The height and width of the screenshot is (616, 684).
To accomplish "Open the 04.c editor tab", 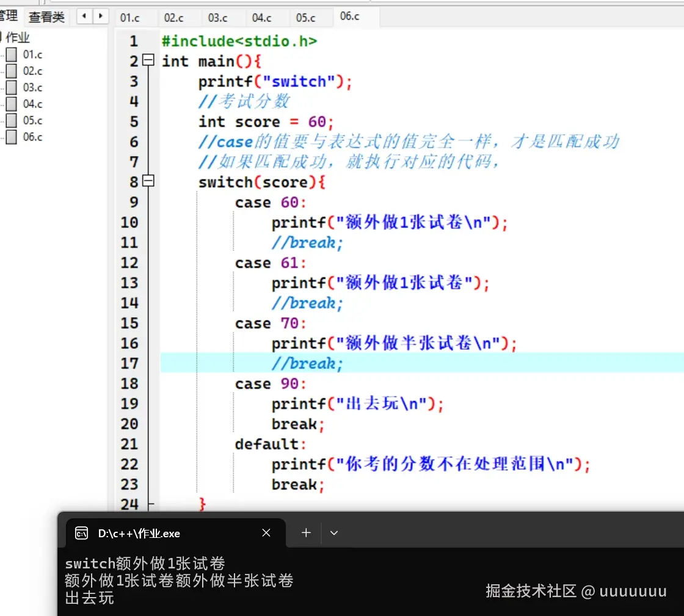I will pos(261,18).
